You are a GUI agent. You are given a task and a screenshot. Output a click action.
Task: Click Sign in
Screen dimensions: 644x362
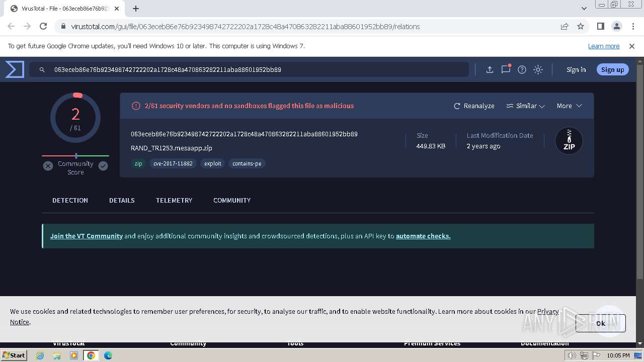point(576,70)
